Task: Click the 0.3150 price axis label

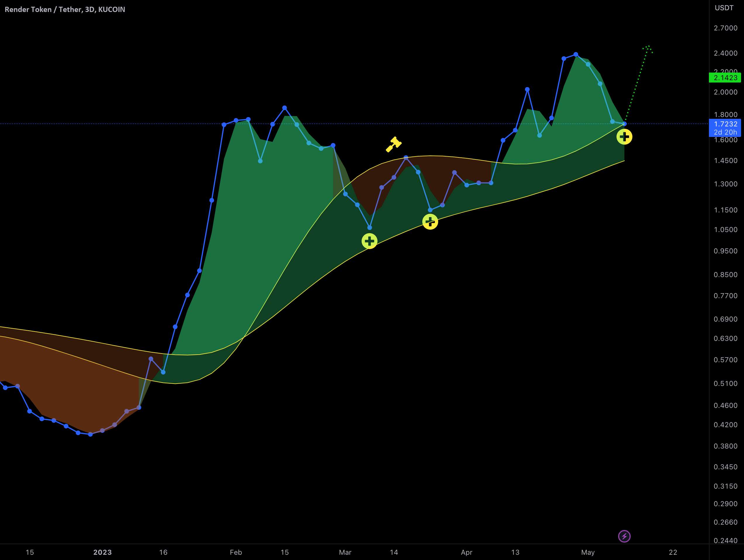Action: click(x=726, y=486)
